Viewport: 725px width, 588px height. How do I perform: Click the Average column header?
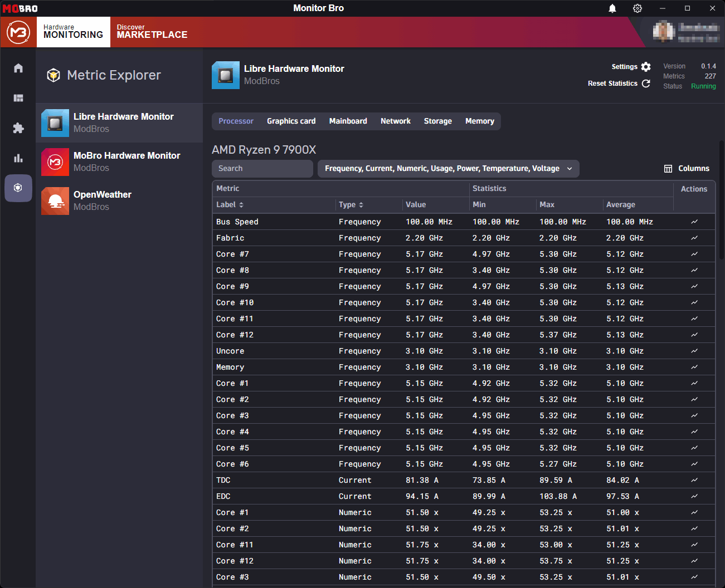(x=621, y=205)
